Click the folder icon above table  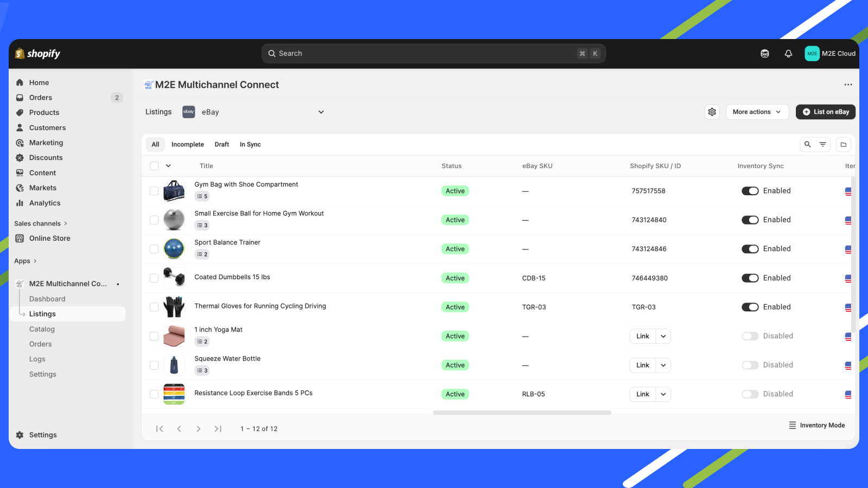[843, 144]
